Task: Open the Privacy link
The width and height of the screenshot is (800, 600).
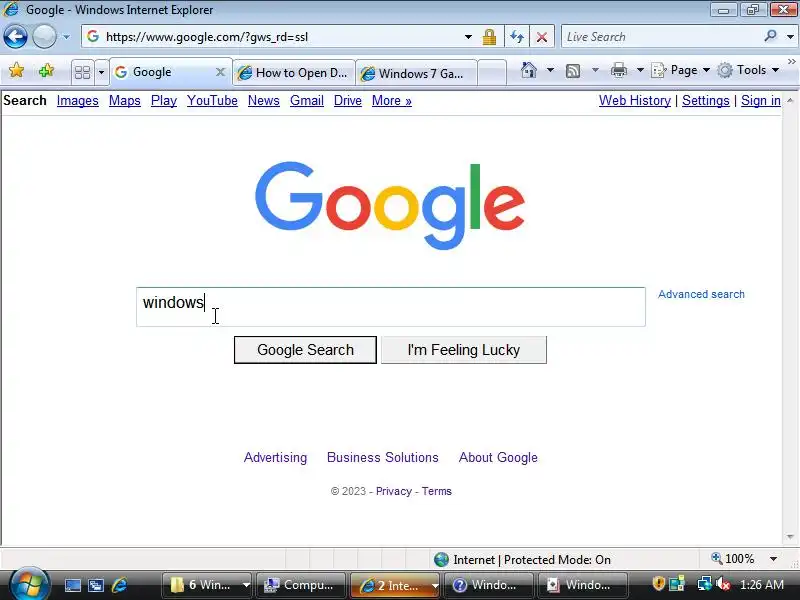Action: tap(394, 491)
